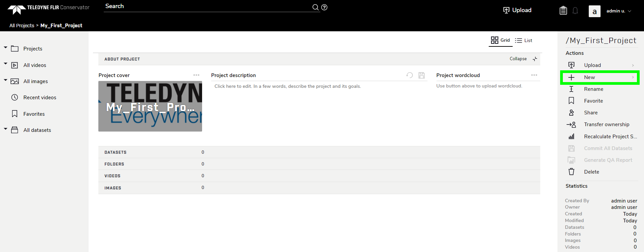
Task: Open the clipboard tasks icon
Action: [563, 11]
